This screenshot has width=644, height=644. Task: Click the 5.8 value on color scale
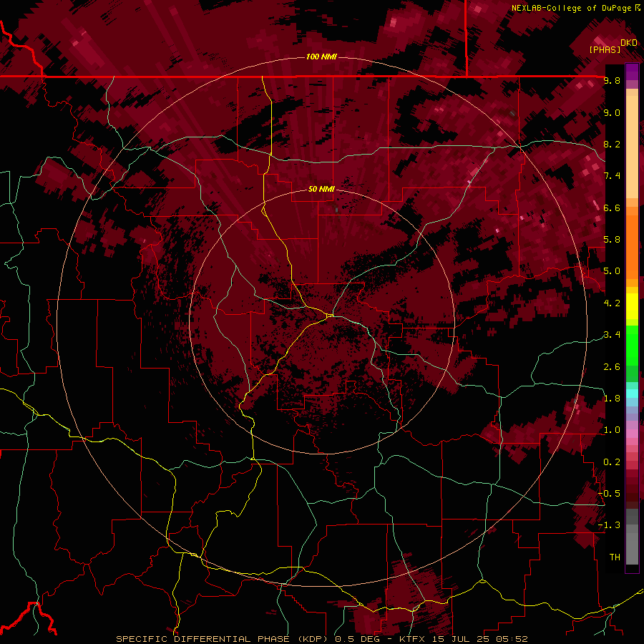click(612, 240)
